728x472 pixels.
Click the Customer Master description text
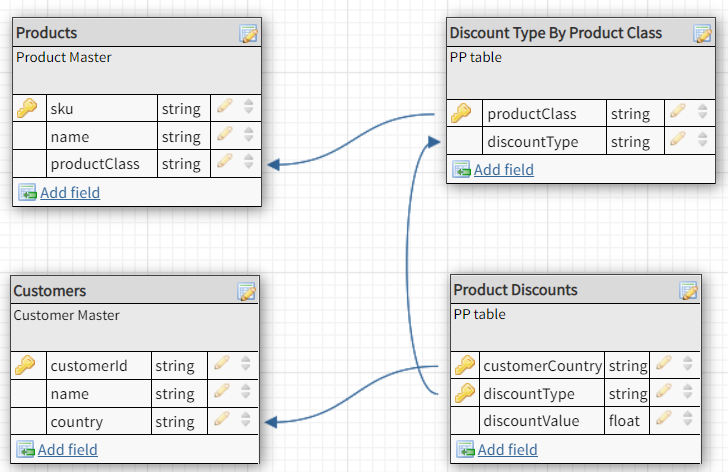pyautogui.click(x=67, y=315)
